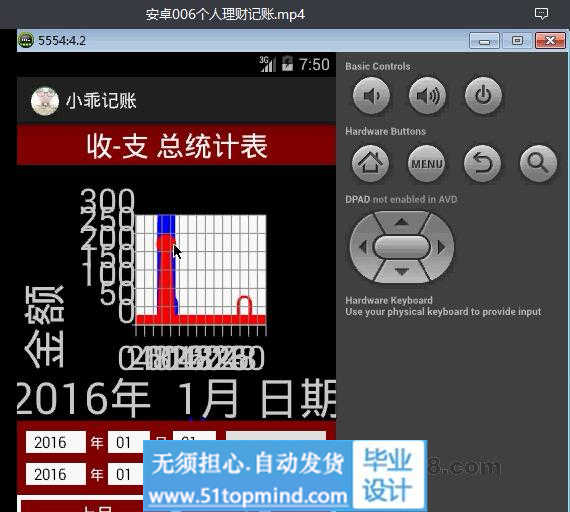Tap the Home hardware button
This screenshot has width=570, height=512.
pos(370,163)
